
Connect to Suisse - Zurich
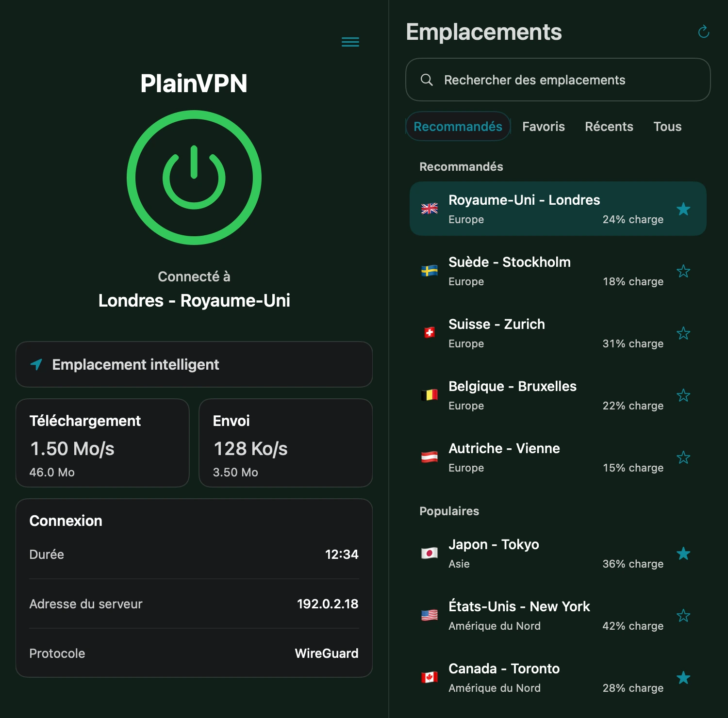(x=558, y=333)
